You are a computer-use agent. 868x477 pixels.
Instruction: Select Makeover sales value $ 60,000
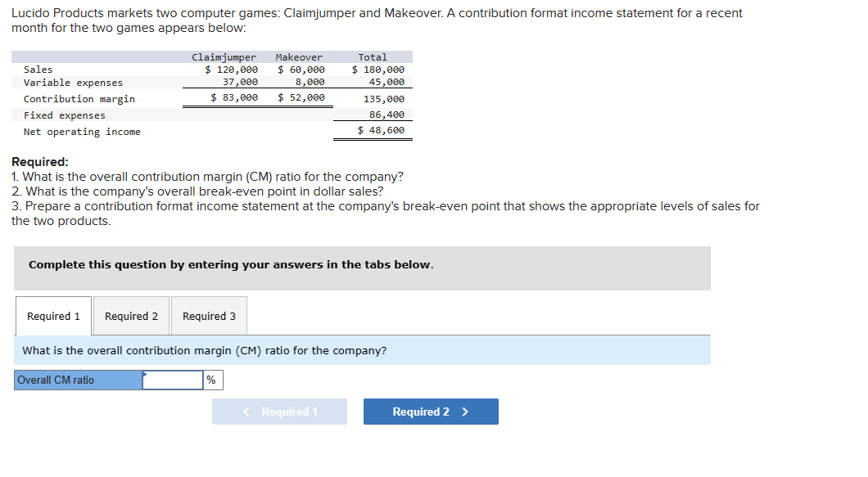click(301, 70)
